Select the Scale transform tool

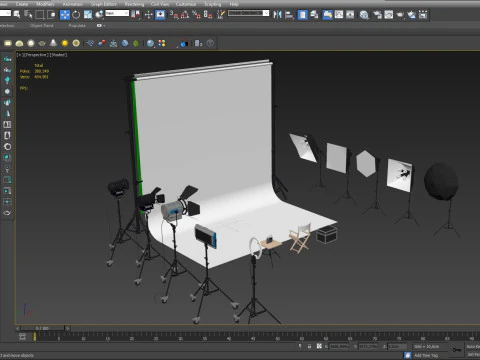point(88,14)
